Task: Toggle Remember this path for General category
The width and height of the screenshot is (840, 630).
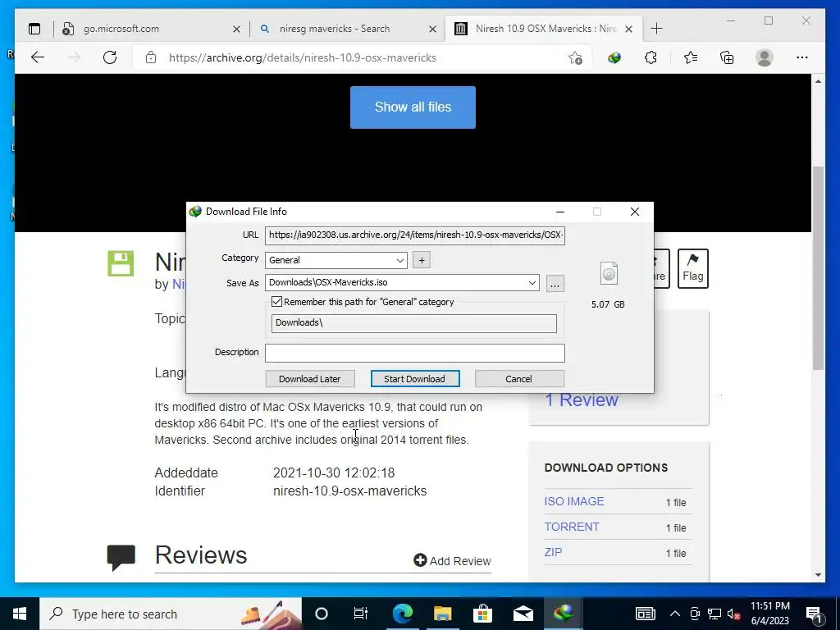Action: click(x=276, y=302)
